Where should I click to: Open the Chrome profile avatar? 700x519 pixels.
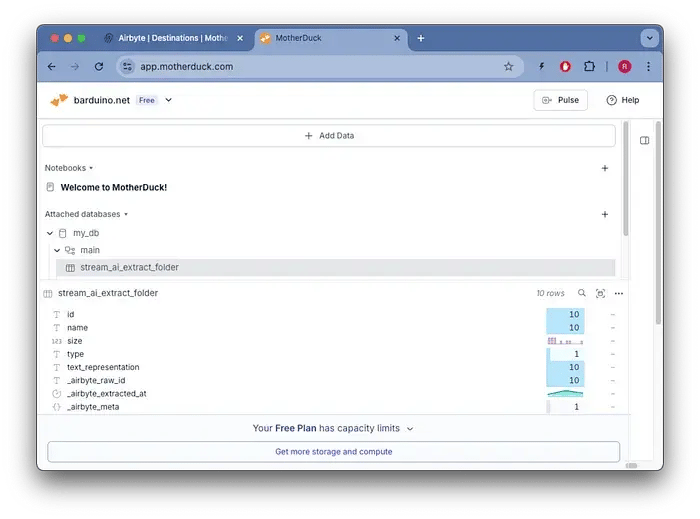624,66
